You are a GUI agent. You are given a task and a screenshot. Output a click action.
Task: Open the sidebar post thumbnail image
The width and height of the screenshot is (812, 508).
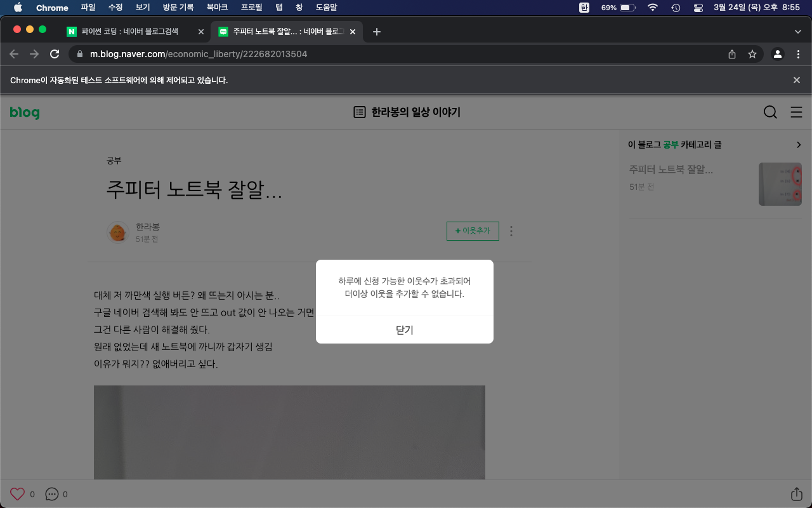(780, 184)
